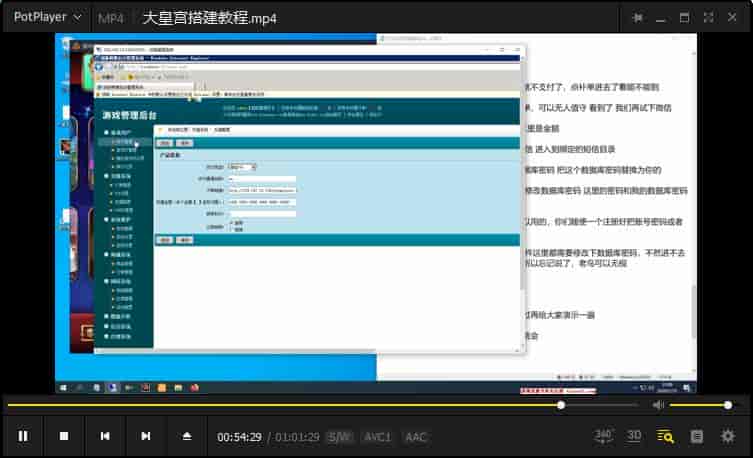Toggle 3D video mode
Viewport: 753px width, 458px height.
(634, 436)
